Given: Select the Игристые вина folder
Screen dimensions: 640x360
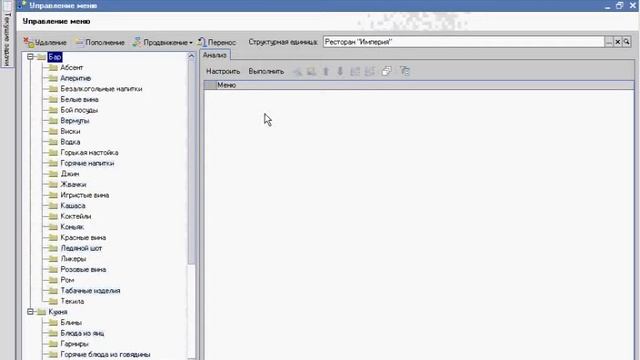Looking at the screenshot, I should (x=84, y=195).
